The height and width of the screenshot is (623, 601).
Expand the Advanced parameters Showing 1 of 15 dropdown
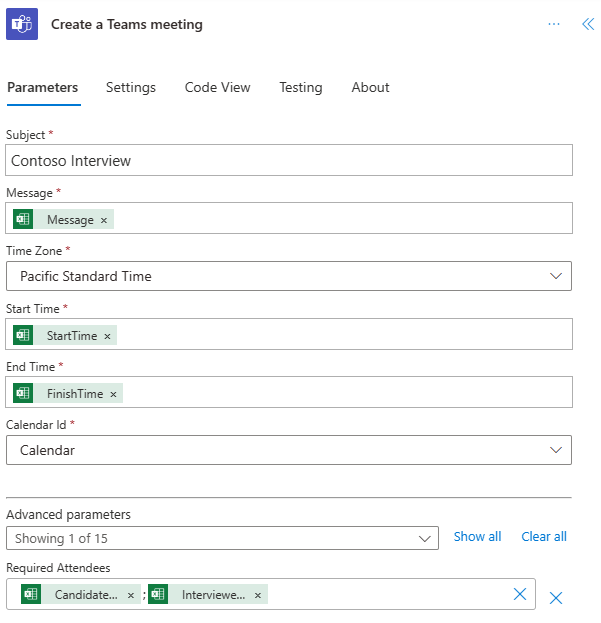click(x=222, y=538)
